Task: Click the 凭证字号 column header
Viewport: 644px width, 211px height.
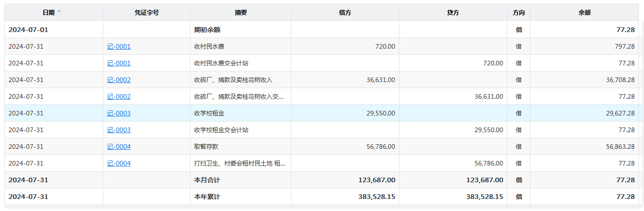Action: 146,13
